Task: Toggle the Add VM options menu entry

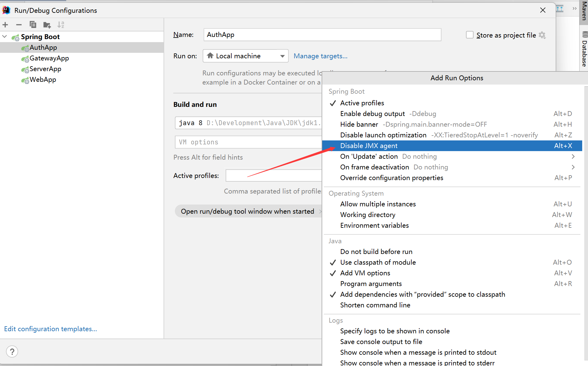Action: [365, 273]
